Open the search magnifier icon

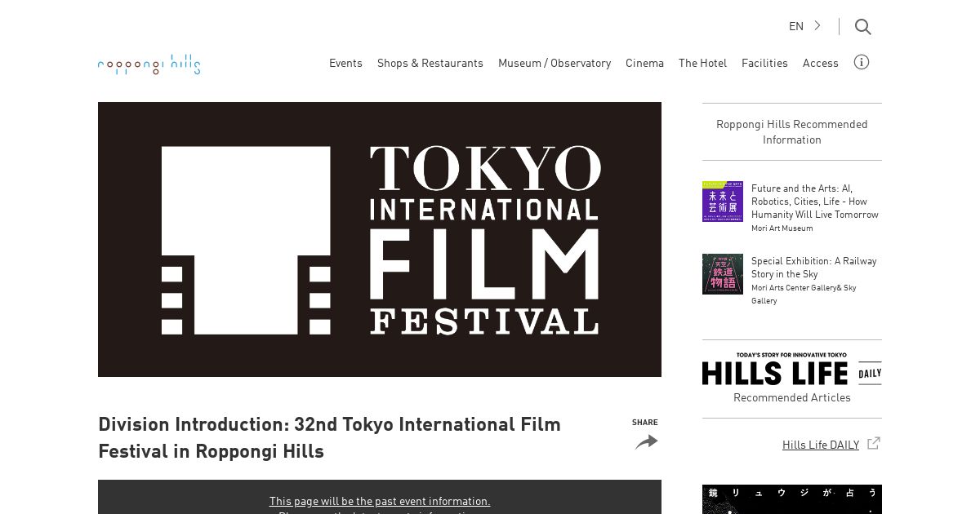coord(862,27)
